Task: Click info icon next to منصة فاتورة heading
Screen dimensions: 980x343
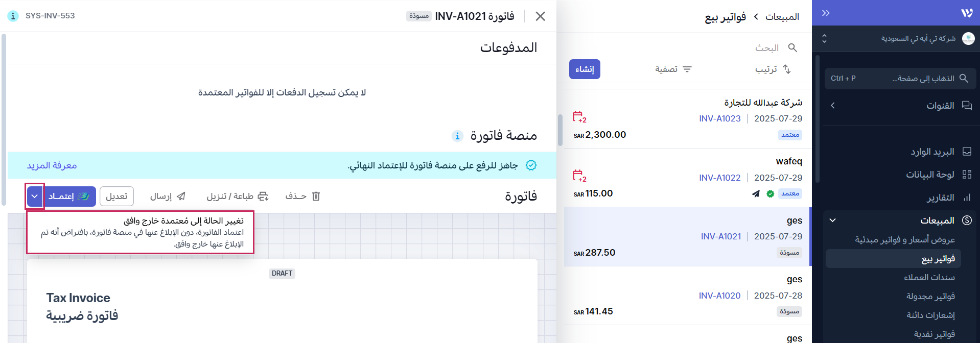Action: [x=457, y=136]
